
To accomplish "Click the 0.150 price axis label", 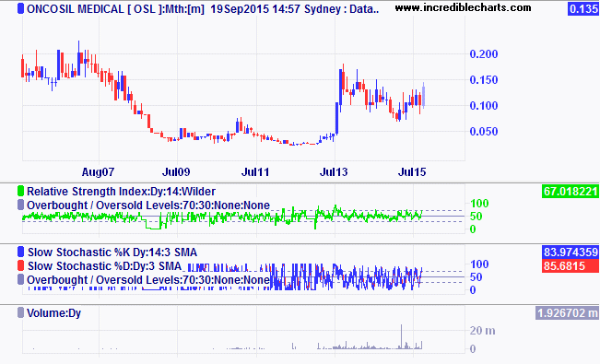I will pyautogui.click(x=484, y=79).
